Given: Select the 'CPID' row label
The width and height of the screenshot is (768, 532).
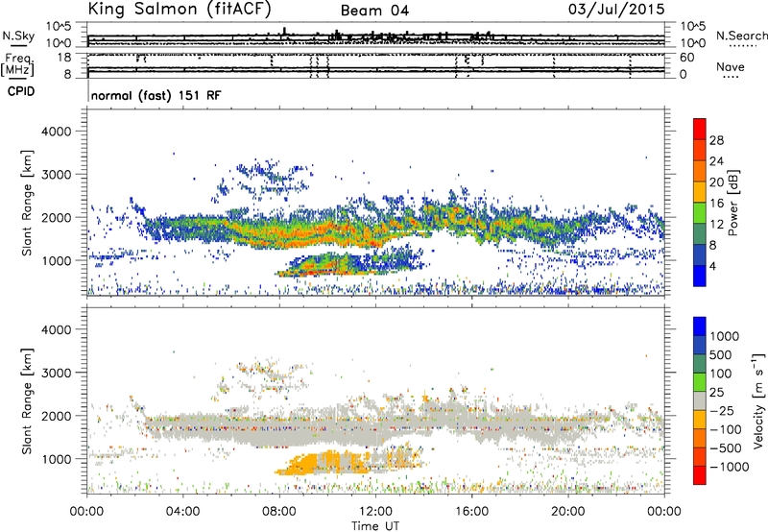Looking at the screenshot, I should [x=21, y=91].
